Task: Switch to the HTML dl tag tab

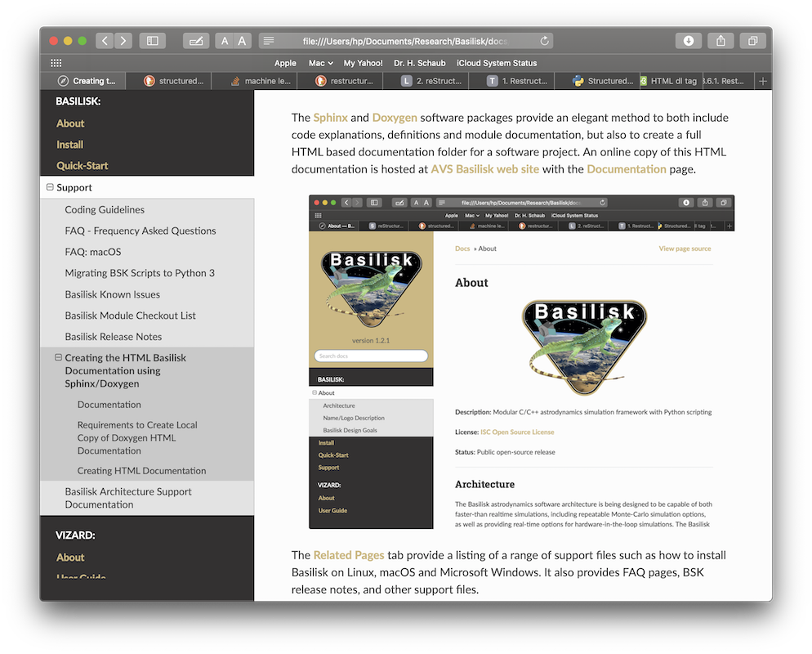Action: [673, 81]
